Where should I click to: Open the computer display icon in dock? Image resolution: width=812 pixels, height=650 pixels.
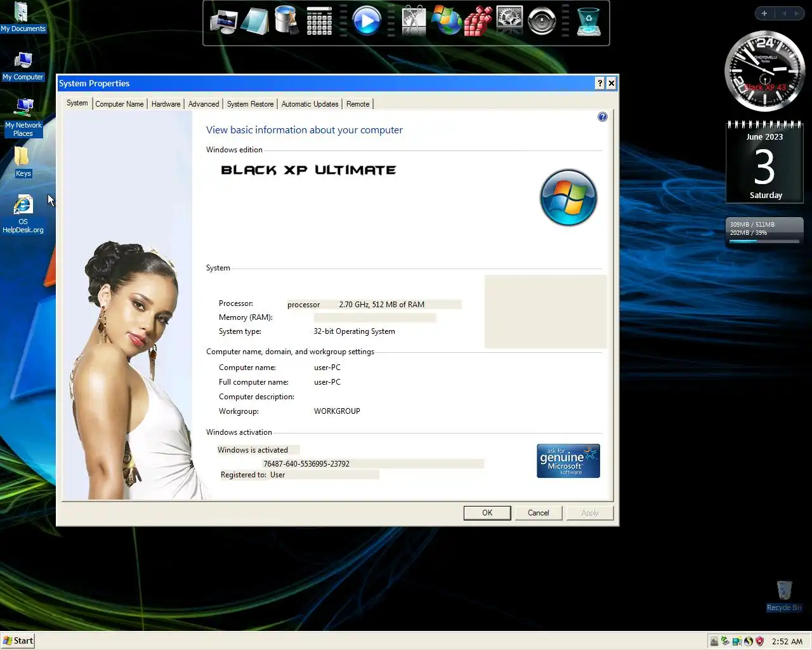(x=223, y=22)
